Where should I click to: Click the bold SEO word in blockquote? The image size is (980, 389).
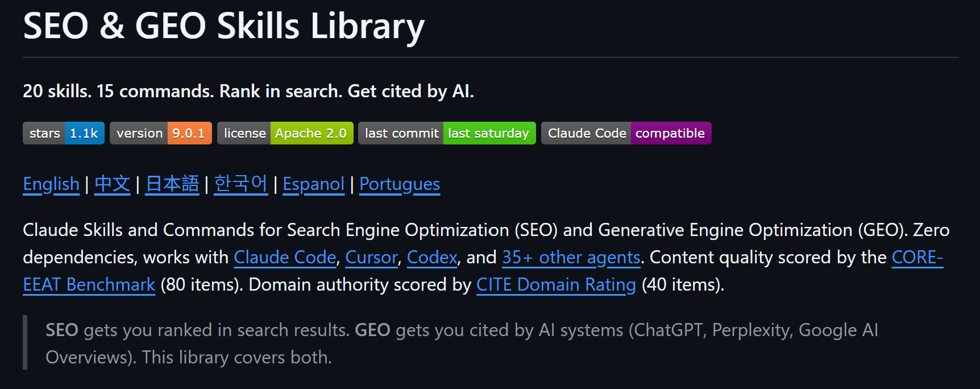pos(62,330)
